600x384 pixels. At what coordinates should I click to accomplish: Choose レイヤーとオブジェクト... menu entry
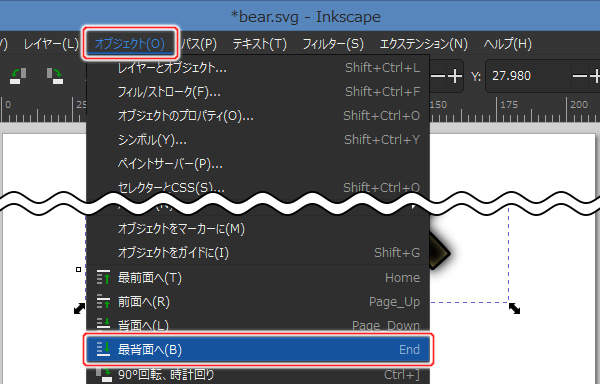[x=258, y=68]
